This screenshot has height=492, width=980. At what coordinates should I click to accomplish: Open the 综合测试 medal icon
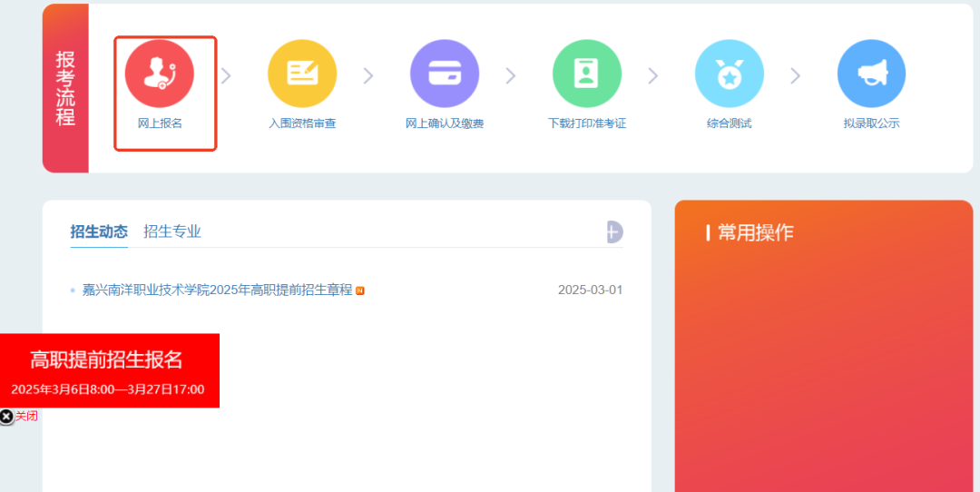pos(730,74)
